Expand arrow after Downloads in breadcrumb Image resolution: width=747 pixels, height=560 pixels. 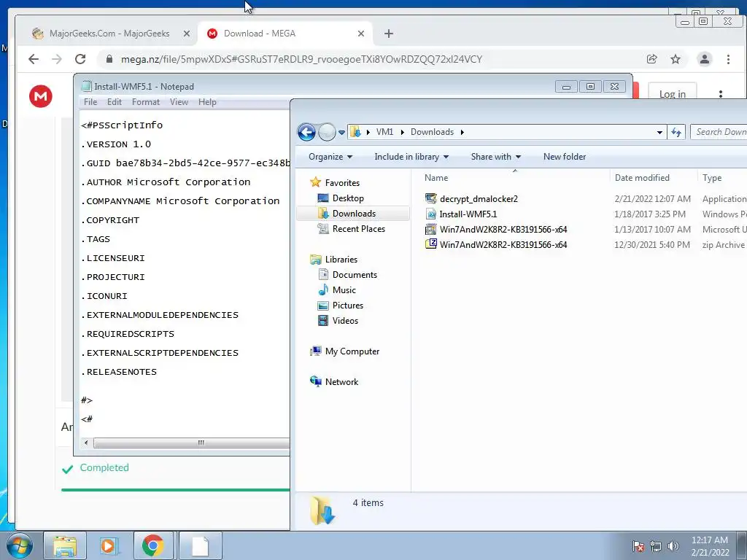462,132
